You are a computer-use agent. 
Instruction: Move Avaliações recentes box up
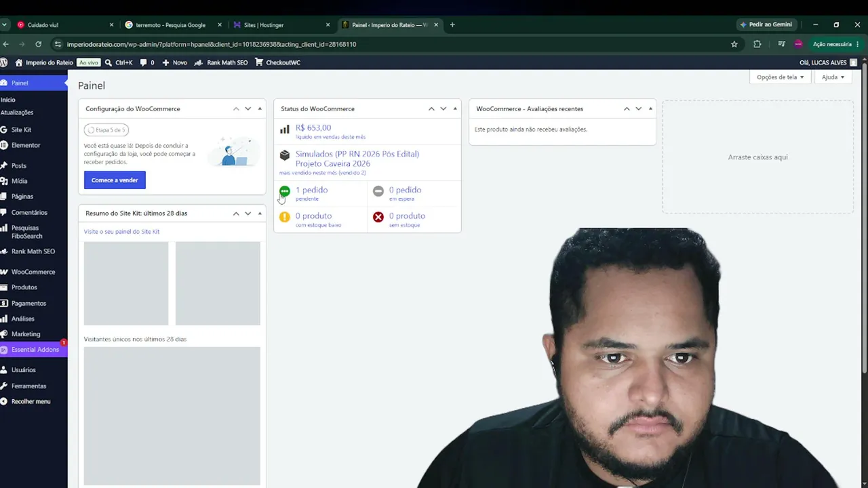(627, 108)
